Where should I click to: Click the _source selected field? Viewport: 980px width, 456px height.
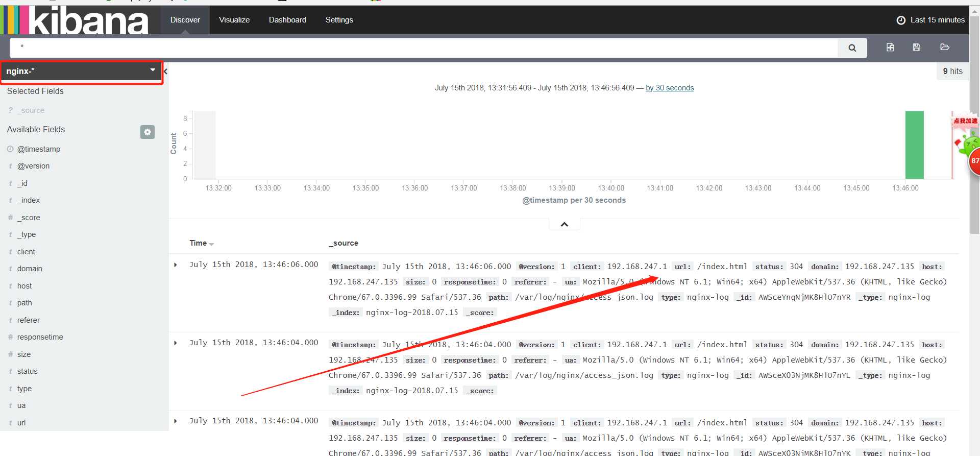coord(31,110)
